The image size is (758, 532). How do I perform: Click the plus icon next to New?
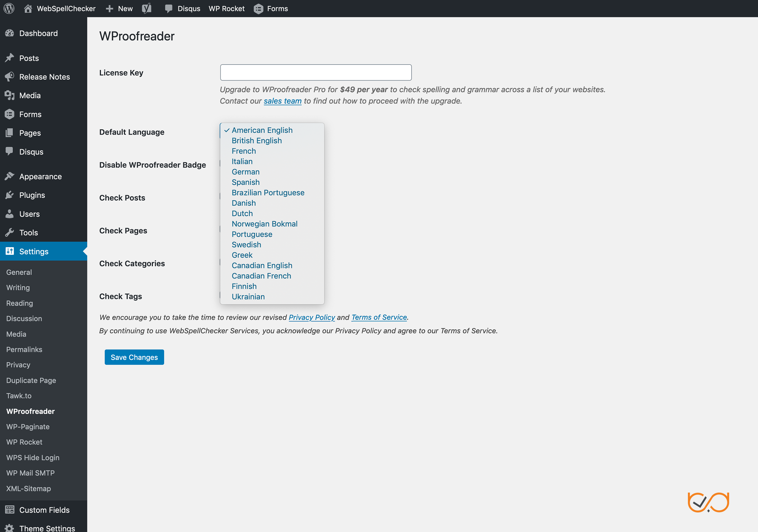tap(109, 9)
